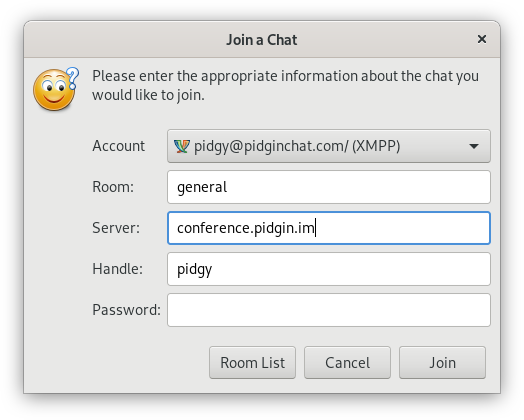The width and height of the screenshot is (524, 420).
Task: Cancel joining the chat
Action: point(347,363)
